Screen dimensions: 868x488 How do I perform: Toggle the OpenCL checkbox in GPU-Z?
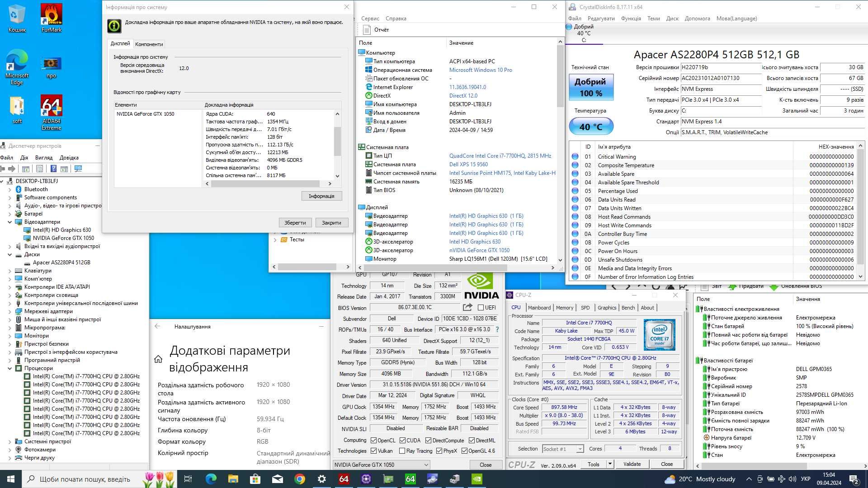click(x=373, y=440)
